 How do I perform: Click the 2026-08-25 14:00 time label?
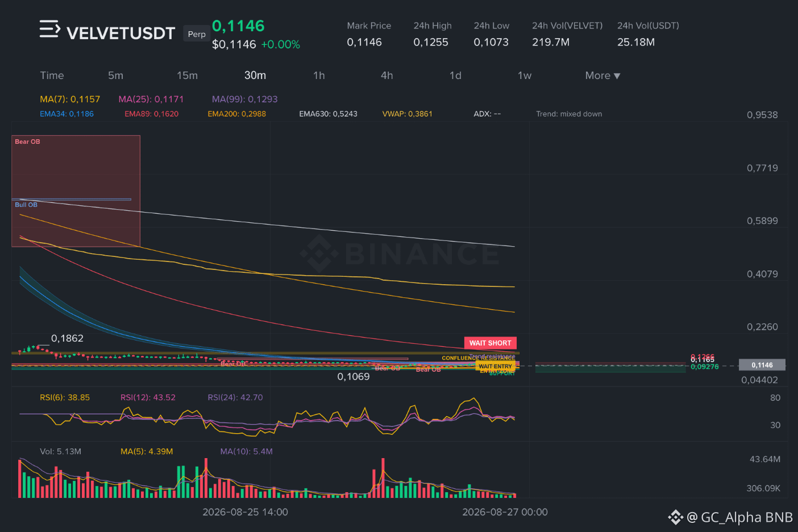click(x=245, y=512)
